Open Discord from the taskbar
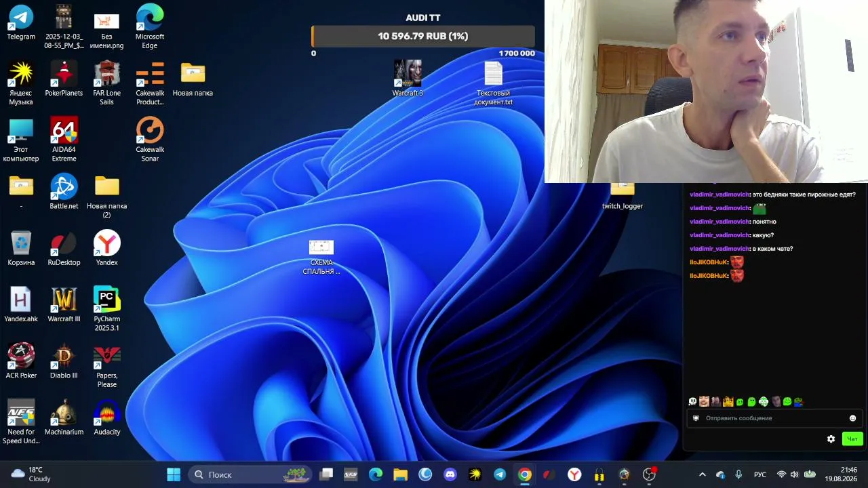 pos(450,474)
